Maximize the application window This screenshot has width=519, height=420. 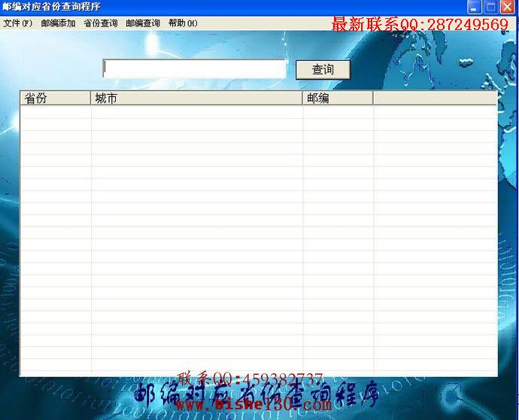tap(490, 8)
